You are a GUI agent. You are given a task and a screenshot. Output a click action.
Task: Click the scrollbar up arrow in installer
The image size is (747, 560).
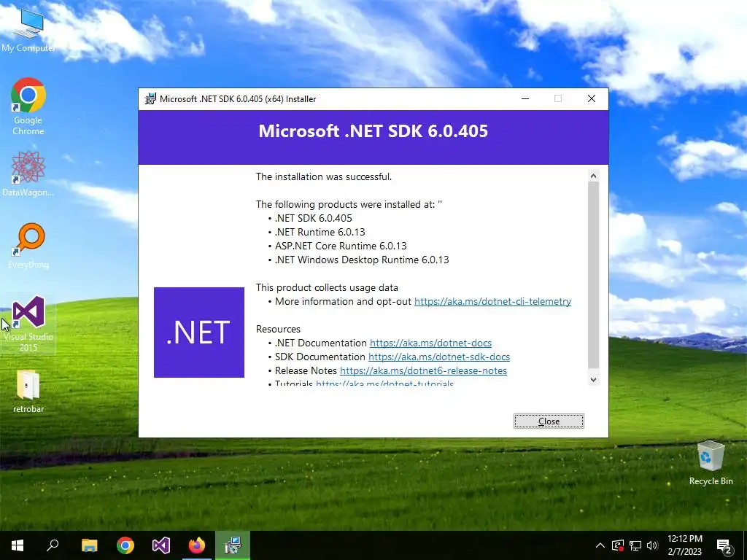(593, 176)
